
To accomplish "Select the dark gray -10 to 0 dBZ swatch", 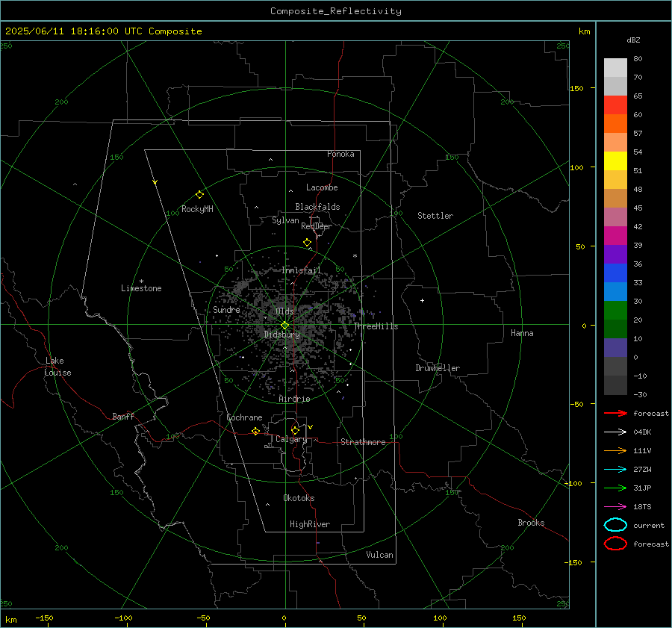I will (615, 366).
